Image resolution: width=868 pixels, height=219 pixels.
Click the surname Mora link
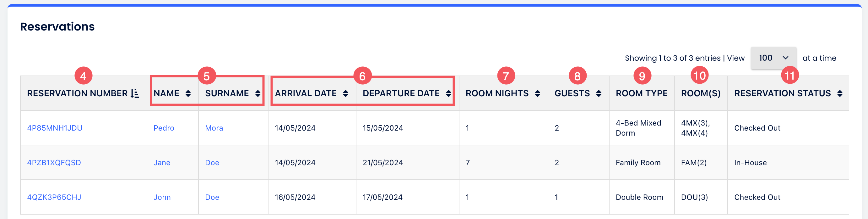click(x=214, y=128)
